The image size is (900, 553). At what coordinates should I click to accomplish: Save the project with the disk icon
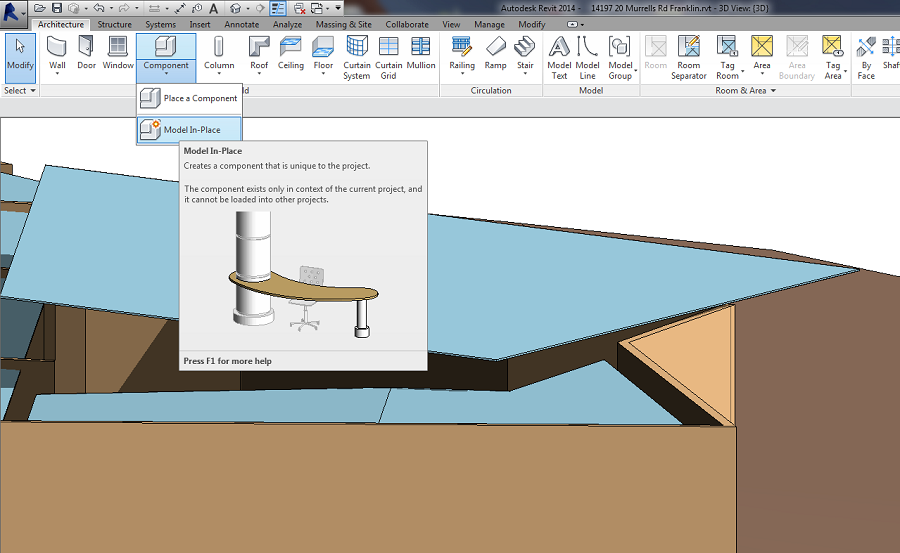point(57,8)
